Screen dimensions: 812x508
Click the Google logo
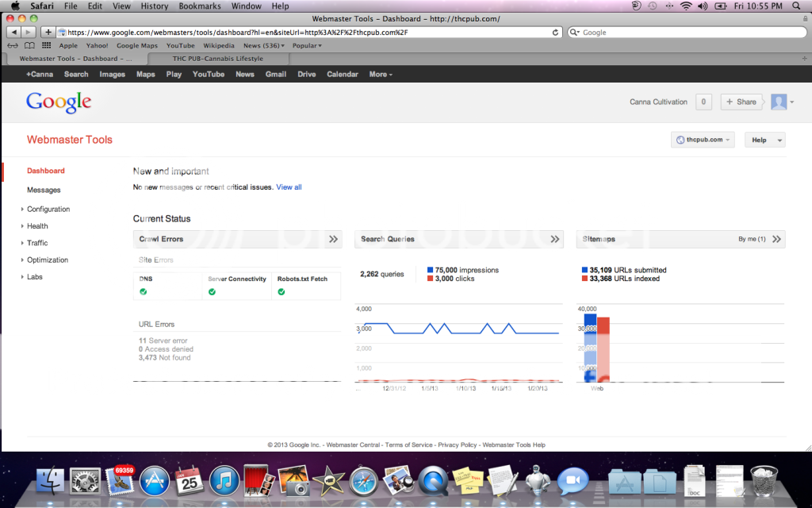click(x=59, y=102)
